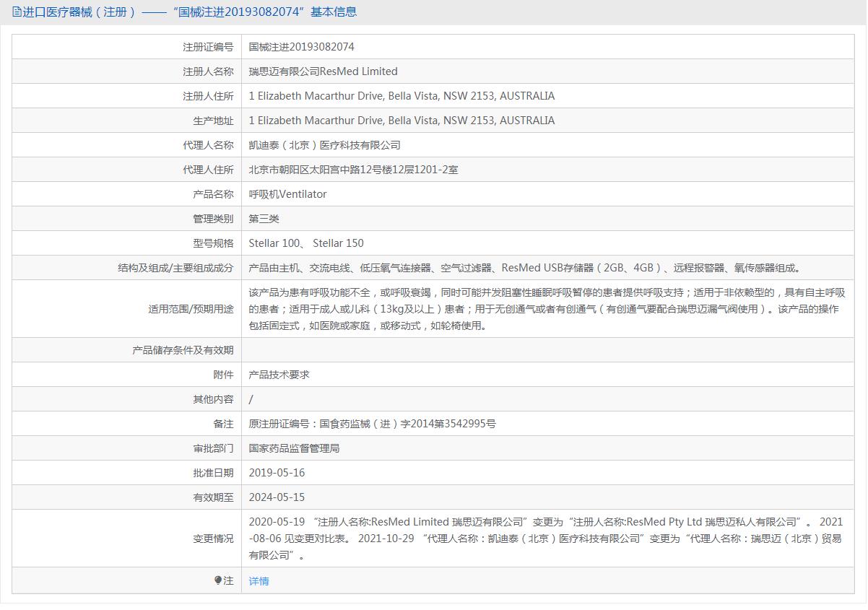Select the 2020-05-19 change history text
Viewport: 868px width, 610px height.
click(546, 539)
